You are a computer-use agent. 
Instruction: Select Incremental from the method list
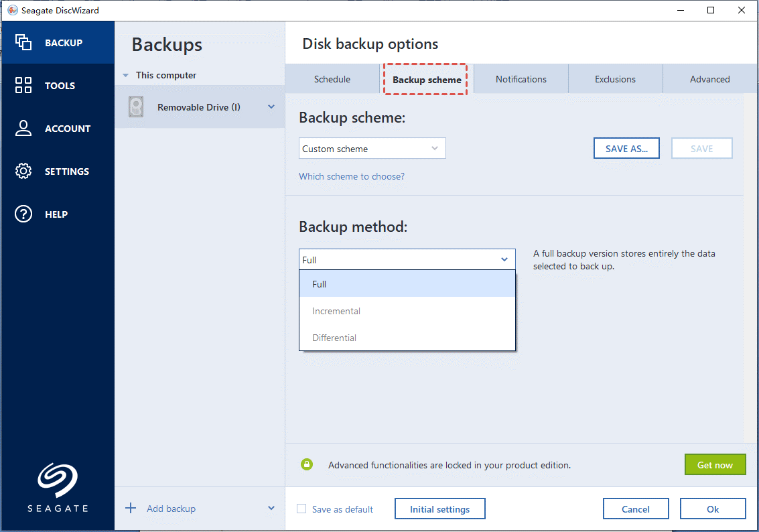click(336, 311)
